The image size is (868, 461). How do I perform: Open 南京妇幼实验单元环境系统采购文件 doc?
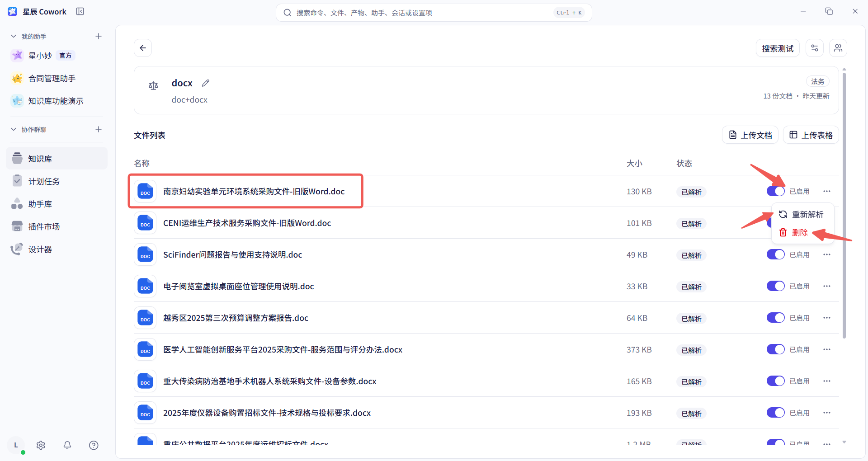pos(254,191)
